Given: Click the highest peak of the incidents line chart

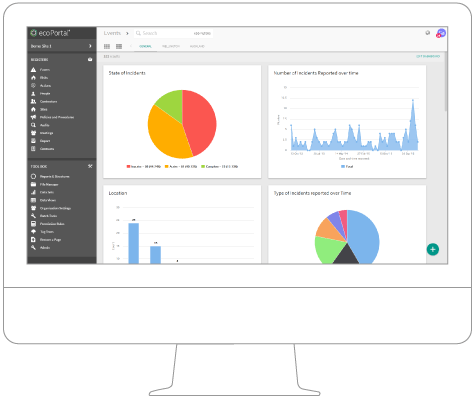Looking at the screenshot, I should click(x=413, y=100).
